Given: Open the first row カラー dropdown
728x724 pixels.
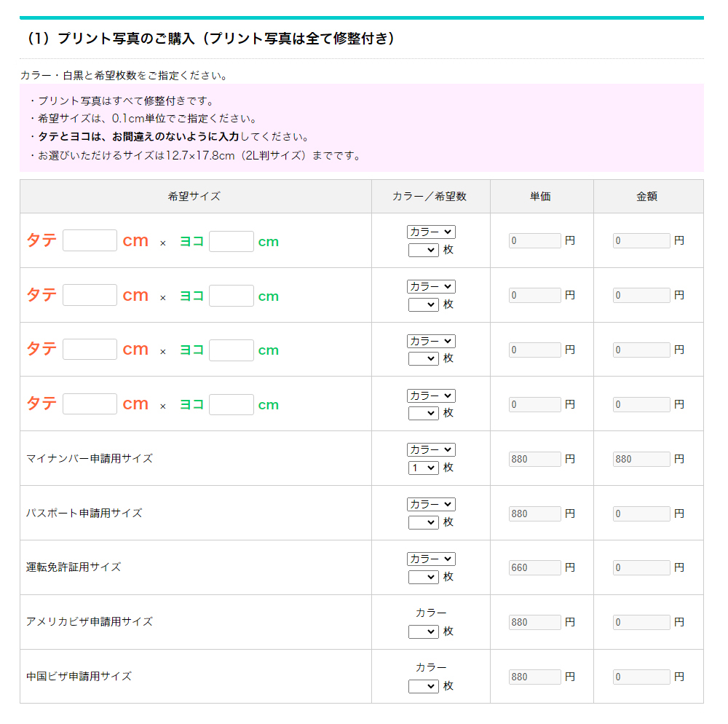Looking at the screenshot, I should [x=431, y=232].
